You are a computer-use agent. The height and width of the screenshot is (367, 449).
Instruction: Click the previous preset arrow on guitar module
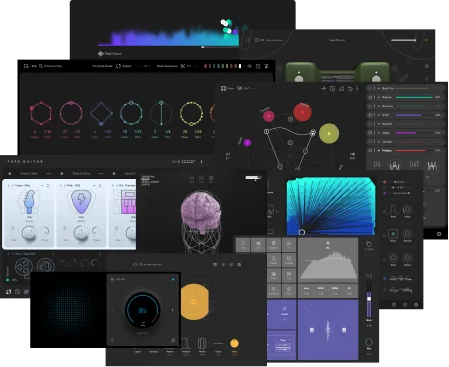(x=9, y=185)
